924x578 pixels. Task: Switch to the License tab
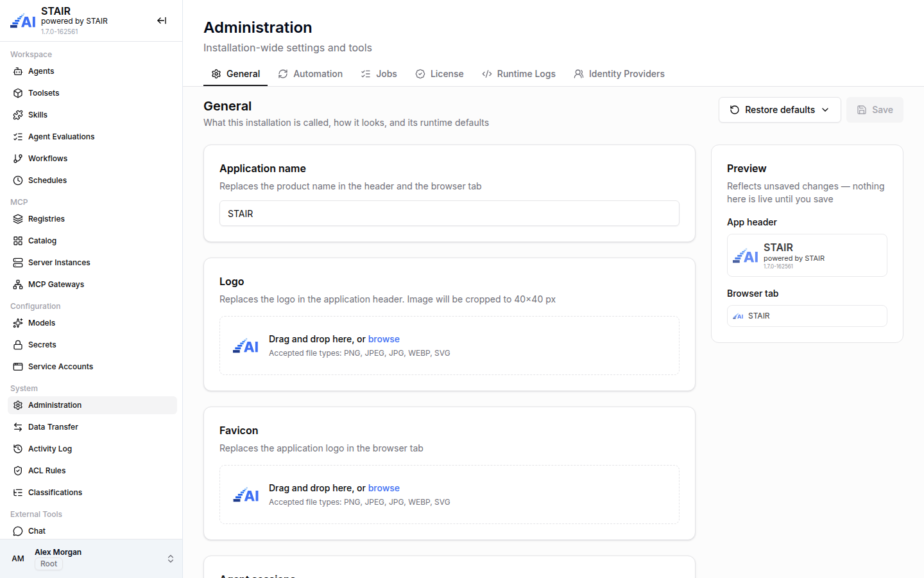pos(440,74)
